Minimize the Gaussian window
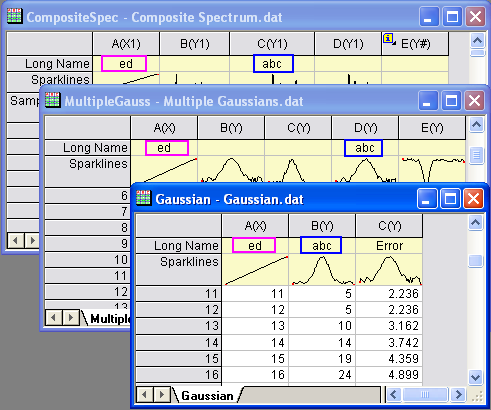Viewport: 491px width, 410px height. [x=427, y=199]
